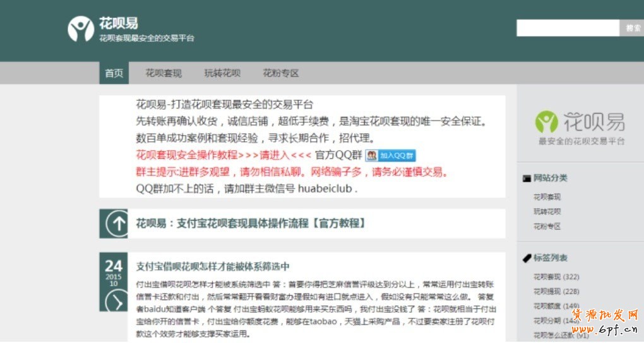Select 花呗套现 under 网站分类 in the sidebar
This screenshot has height=343, width=644.
pyautogui.click(x=547, y=197)
